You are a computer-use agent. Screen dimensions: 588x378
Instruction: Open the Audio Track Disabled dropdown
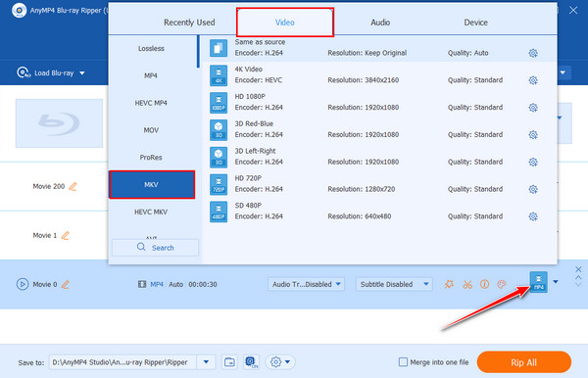pos(306,284)
